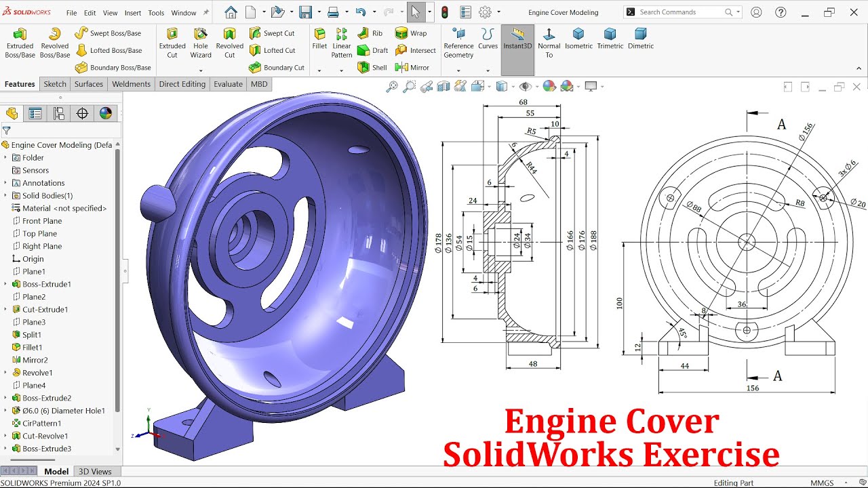
Task: Expand the Solid Bodies(1) folder
Action: (x=5, y=195)
